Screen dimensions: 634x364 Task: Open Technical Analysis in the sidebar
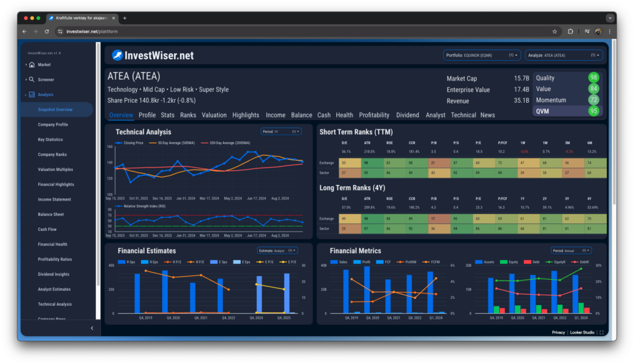[54, 304]
